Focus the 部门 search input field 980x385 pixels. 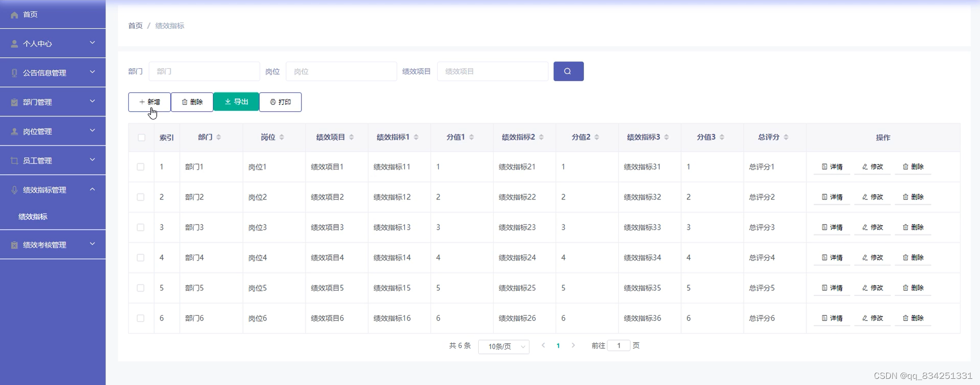[204, 71]
